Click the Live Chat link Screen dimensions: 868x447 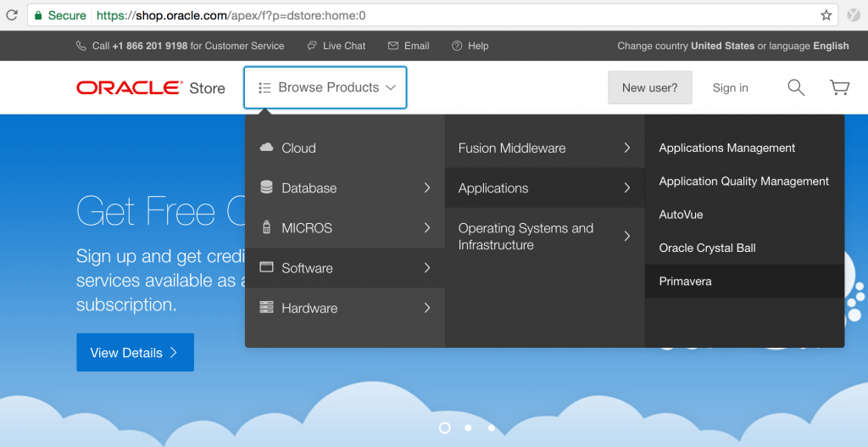pyautogui.click(x=344, y=46)
